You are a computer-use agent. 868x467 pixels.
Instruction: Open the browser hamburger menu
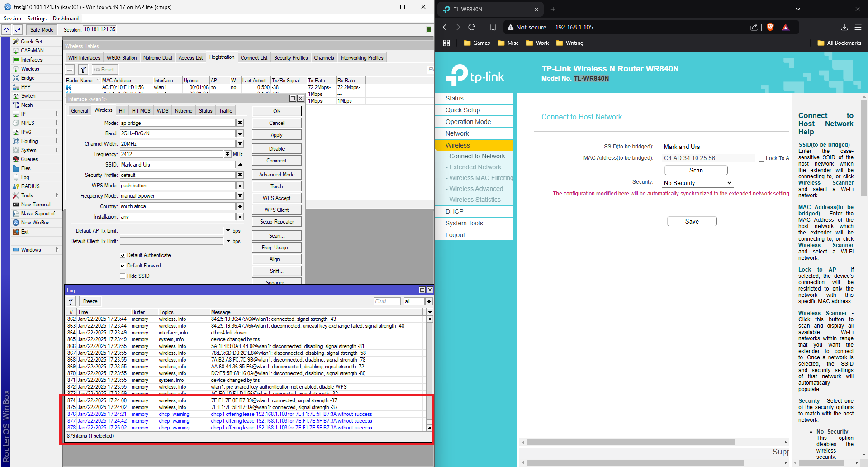coord(858,27)
